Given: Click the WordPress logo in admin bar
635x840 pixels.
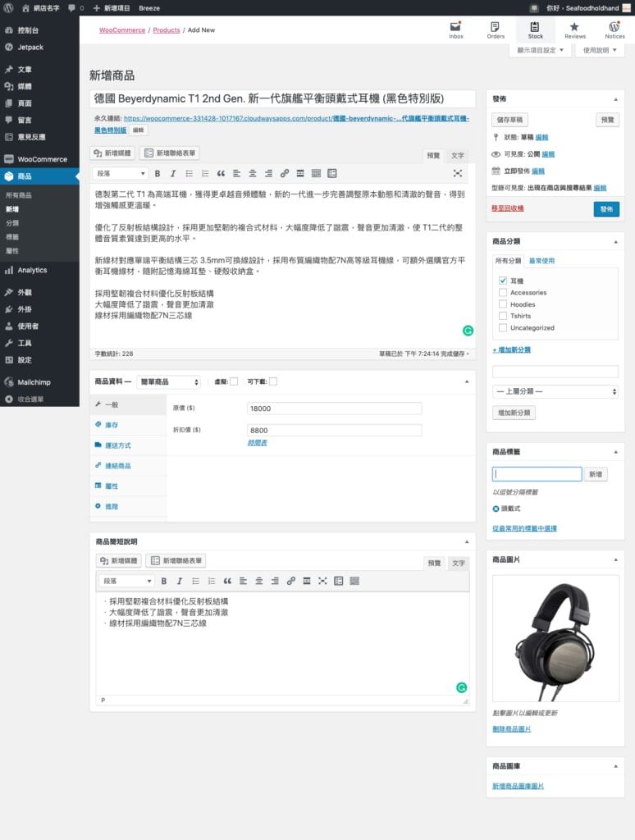Looking at the screenshot, I should [x=8, y=8].
